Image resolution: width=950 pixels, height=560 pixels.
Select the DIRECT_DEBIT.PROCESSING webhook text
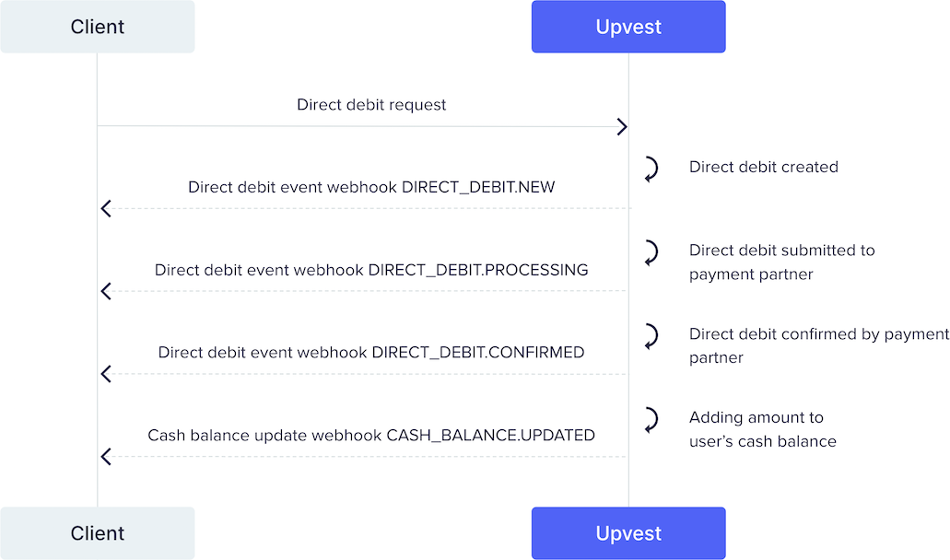tap(371, 270)
